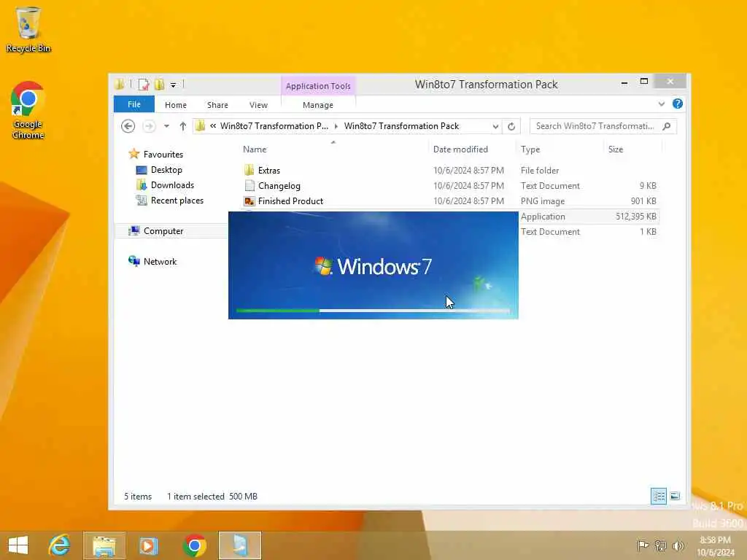The height and width of the screenshot is (560, 747).
Task: Open the Help question mark icon
Action: point(678,104)
